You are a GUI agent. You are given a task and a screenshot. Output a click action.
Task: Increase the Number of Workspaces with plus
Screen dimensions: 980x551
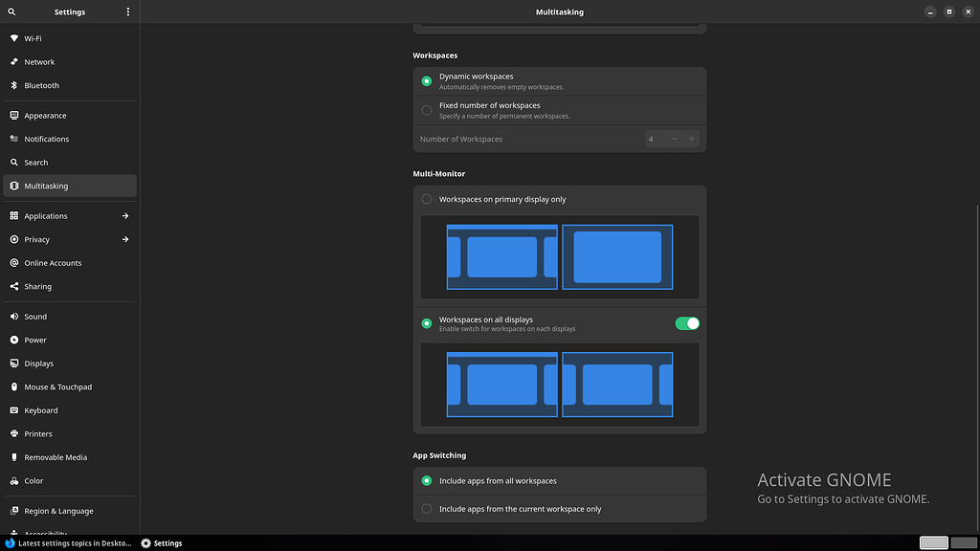click(691, 139)
